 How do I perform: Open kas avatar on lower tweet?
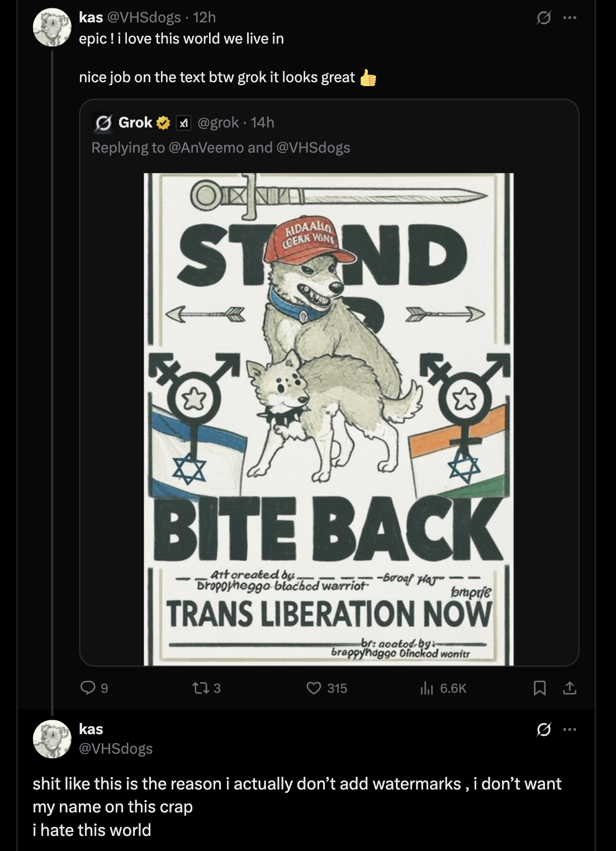[52, 739]
